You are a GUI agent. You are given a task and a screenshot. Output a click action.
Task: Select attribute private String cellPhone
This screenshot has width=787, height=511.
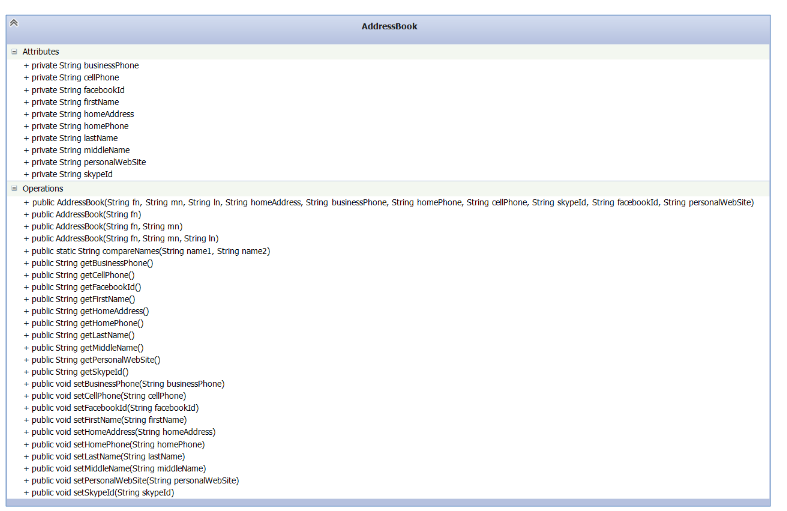pyautogui.click(x=72, y=77)
